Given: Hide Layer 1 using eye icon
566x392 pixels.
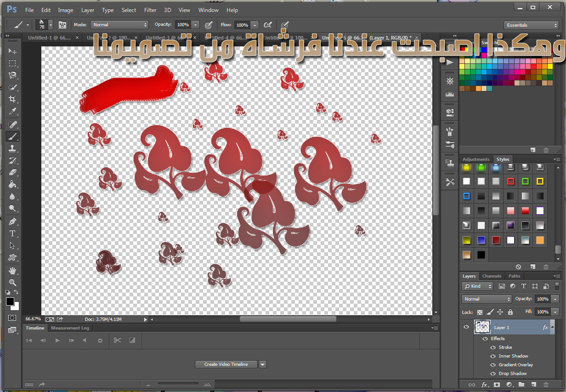Looking at the screenshot, I should coord(466,327).
